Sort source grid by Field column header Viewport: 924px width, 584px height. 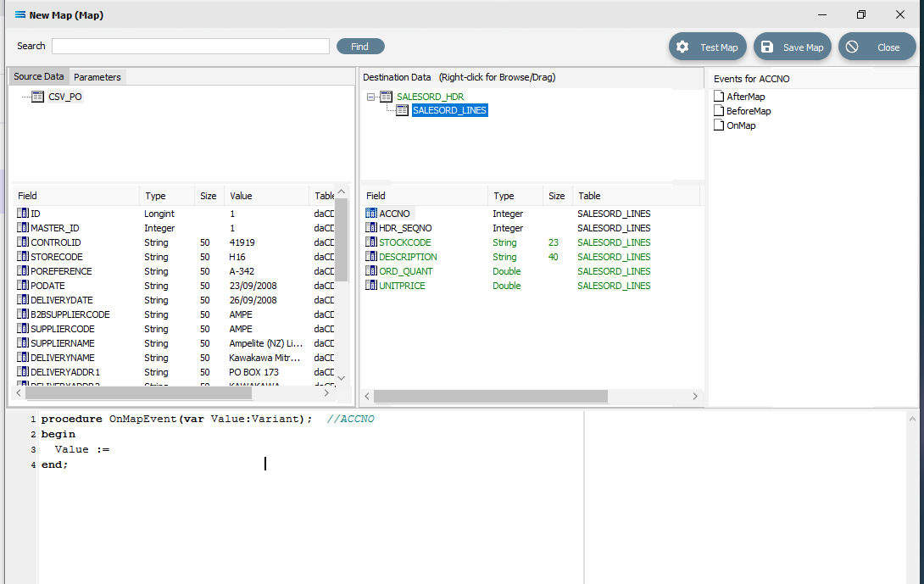pyautogui.click(x=75, y=196)
